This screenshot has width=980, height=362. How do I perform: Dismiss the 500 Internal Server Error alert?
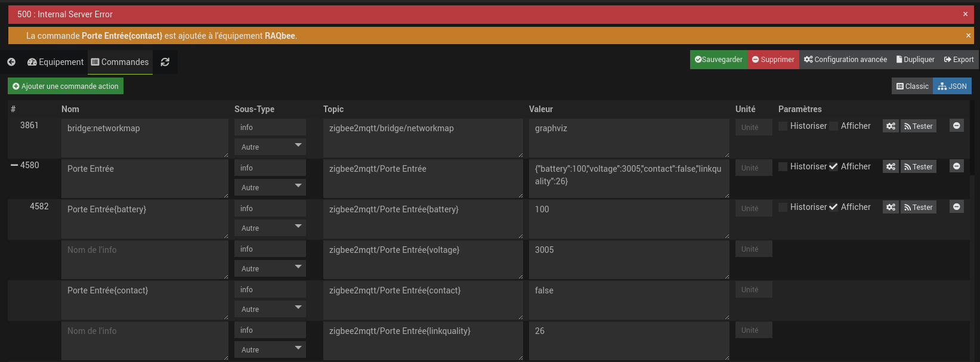click(965, 14)
